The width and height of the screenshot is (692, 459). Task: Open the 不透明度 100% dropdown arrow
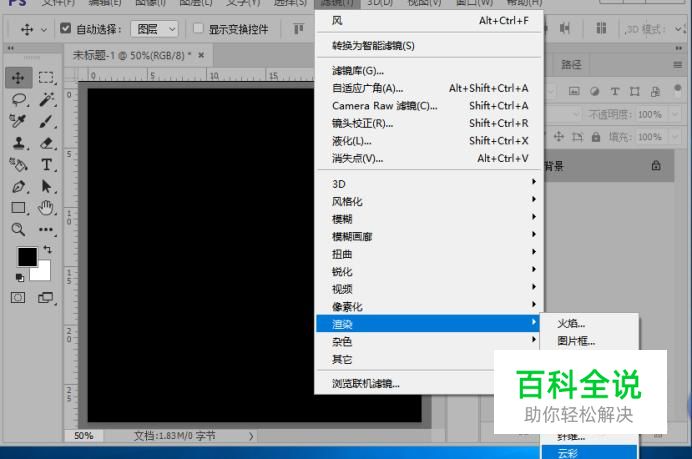click(674, 114)
